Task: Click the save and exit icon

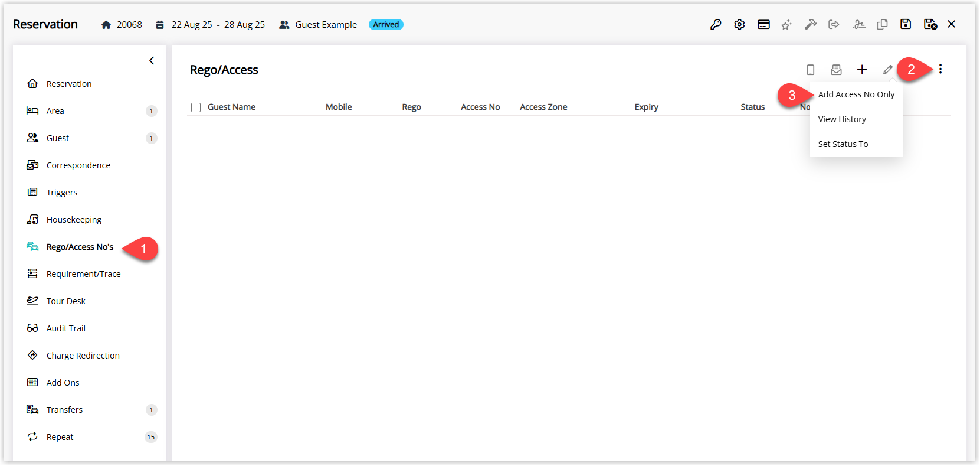Action: 930,24
